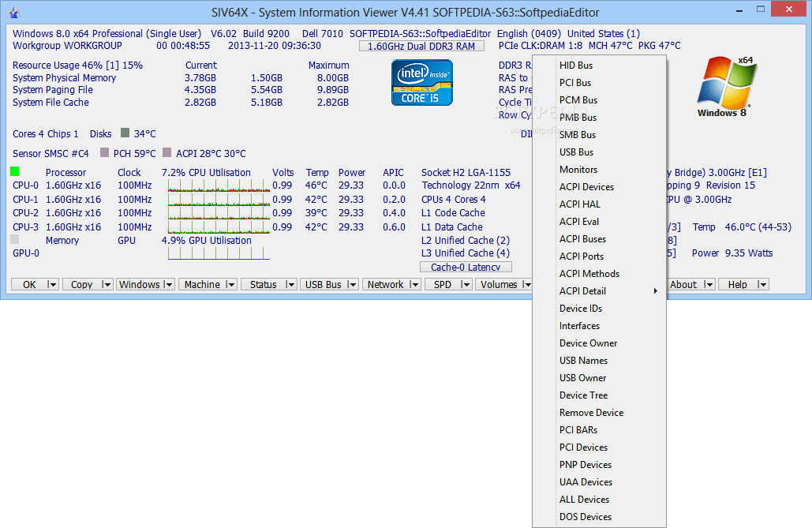The height and width of the screenshot is (528, 812).
Task: Click the Windows button
Action: 140,284
